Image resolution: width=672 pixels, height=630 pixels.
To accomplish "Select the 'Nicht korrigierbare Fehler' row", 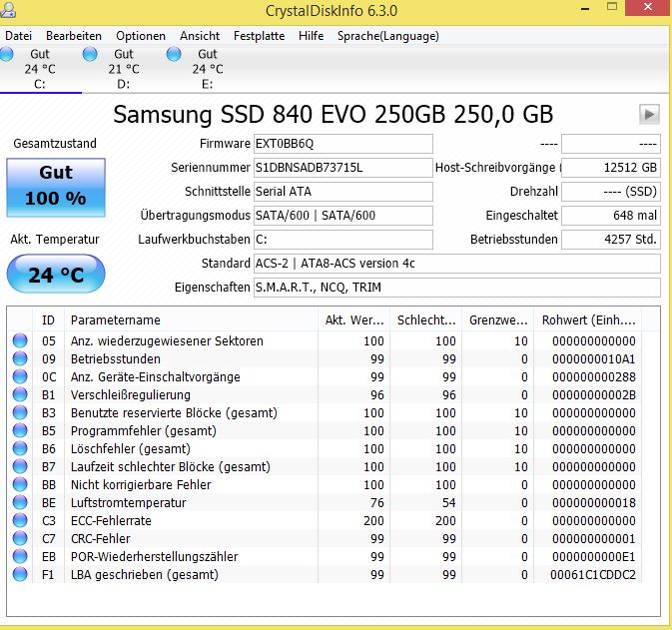I will pos(325,484).
